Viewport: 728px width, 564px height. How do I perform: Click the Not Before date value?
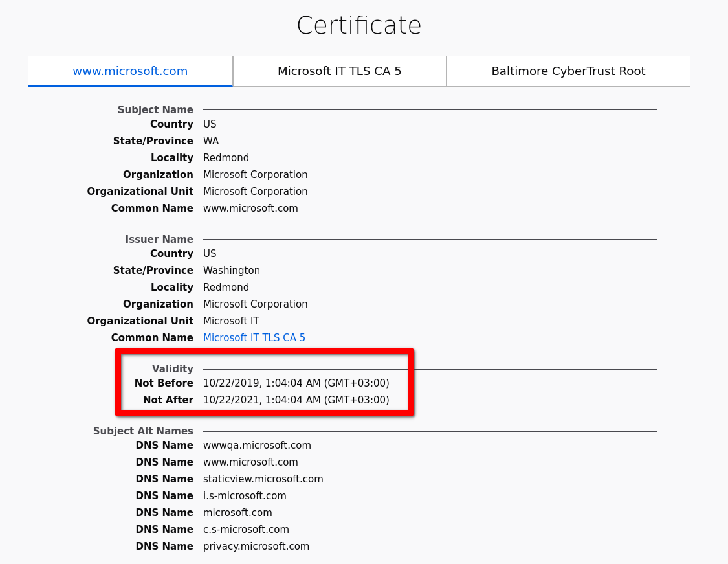(x=296, y=383)
